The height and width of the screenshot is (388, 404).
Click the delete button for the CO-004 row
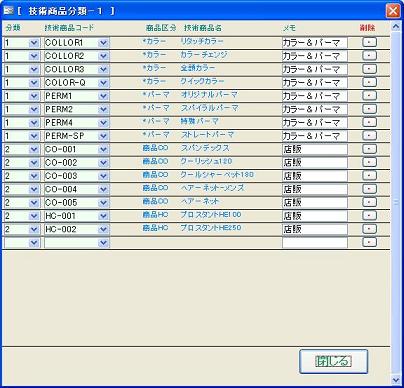tap(369, 189)
